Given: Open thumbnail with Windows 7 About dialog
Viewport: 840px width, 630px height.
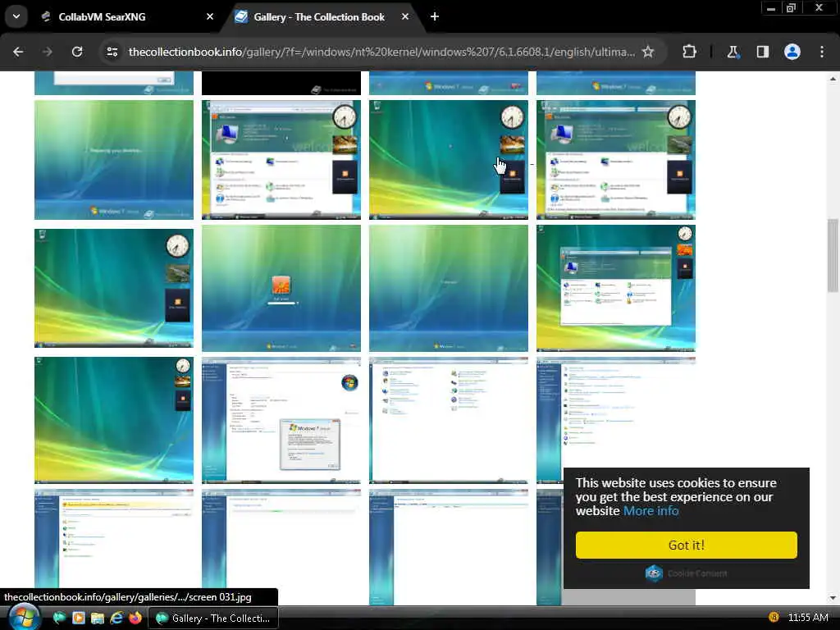Looking at the screenshot, I should click(281, 420).
